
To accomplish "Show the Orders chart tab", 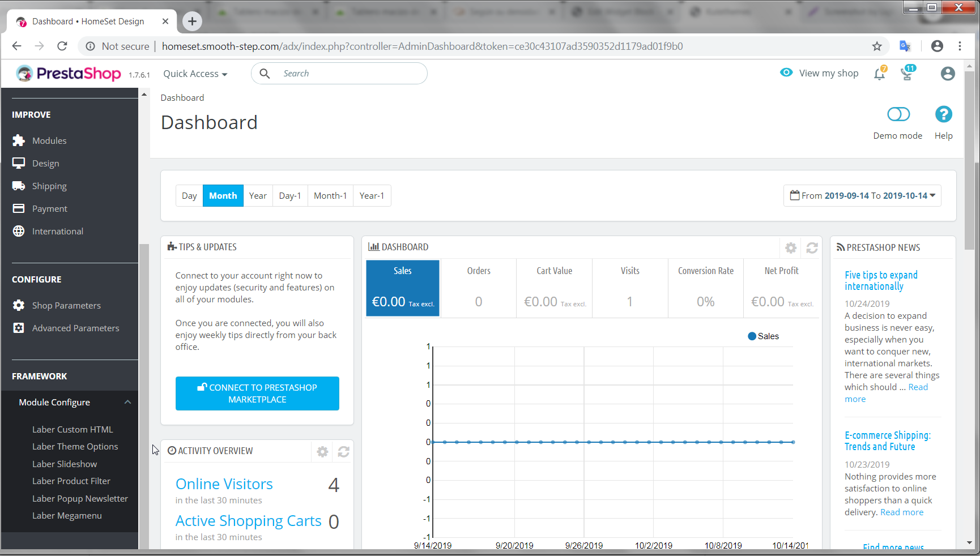I will [479, 288].
